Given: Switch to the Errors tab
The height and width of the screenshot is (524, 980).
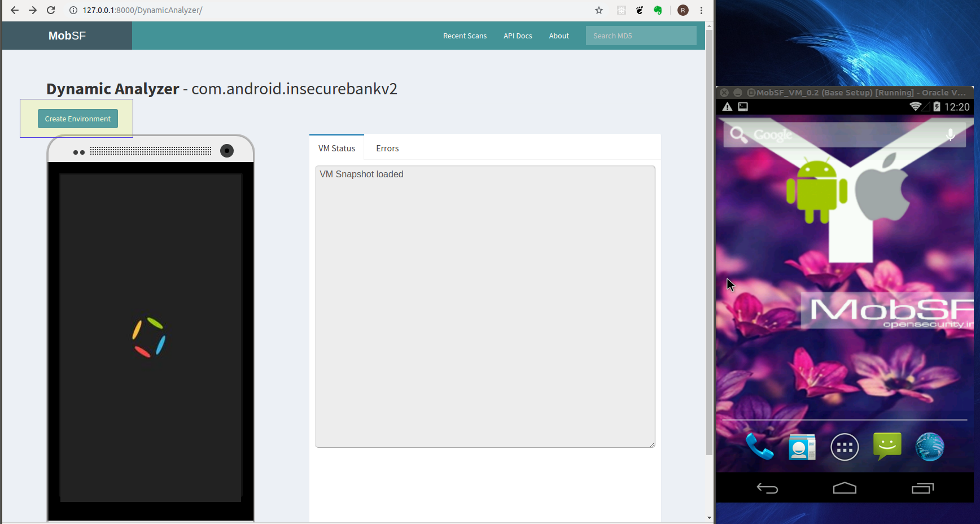Looking at the screenshot, I should 387,148.
